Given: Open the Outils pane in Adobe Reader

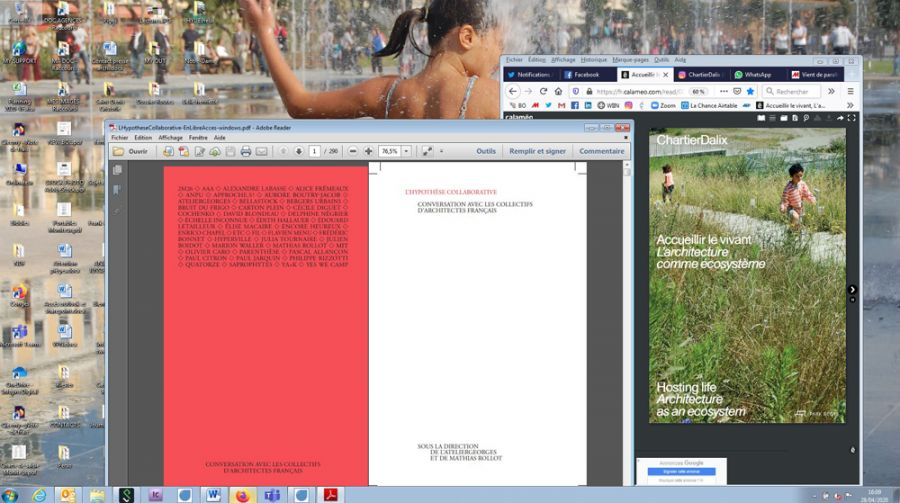Looking at the screenshot, I should pyautogui.click(x=486, y=151).
